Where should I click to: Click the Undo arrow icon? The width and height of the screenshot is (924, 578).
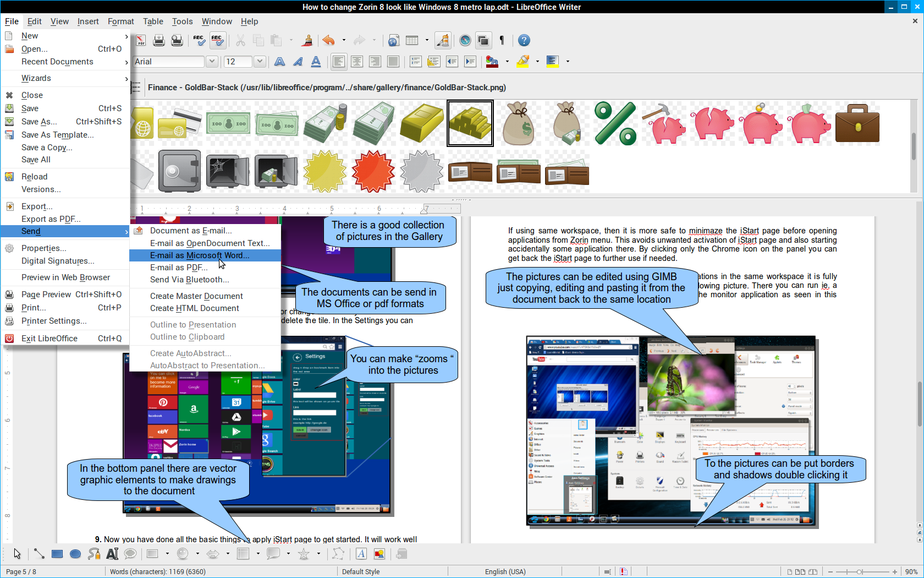[x=329, y=41]
